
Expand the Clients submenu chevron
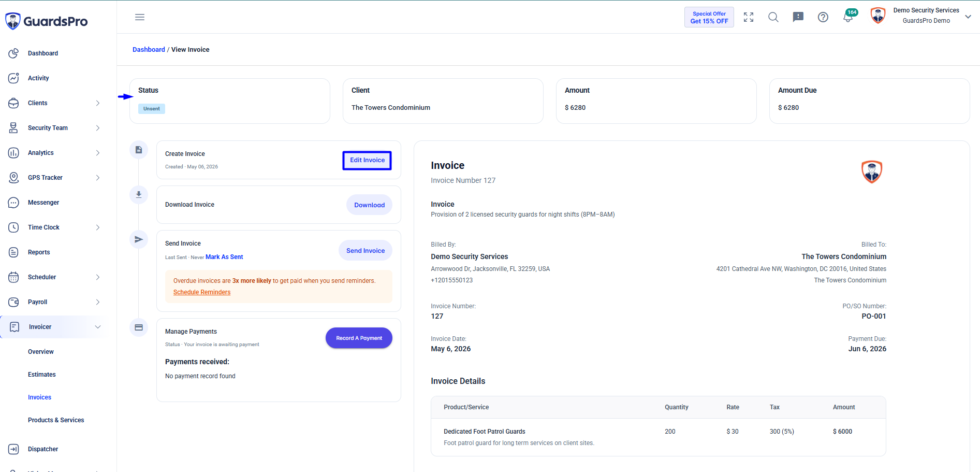(x=98, y=103)
